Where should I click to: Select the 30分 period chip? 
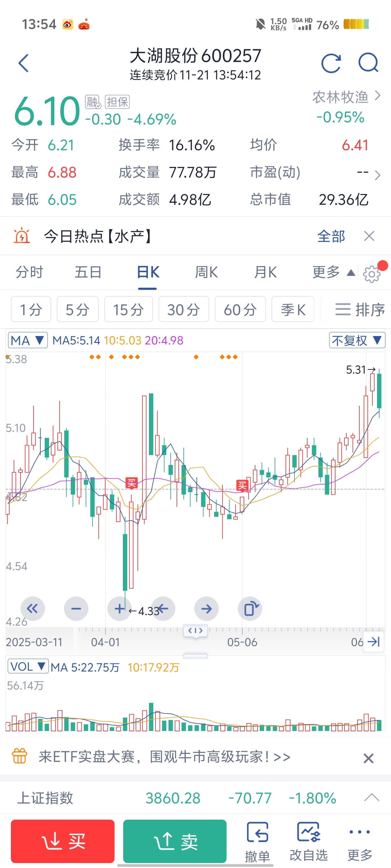coord(183,309)
